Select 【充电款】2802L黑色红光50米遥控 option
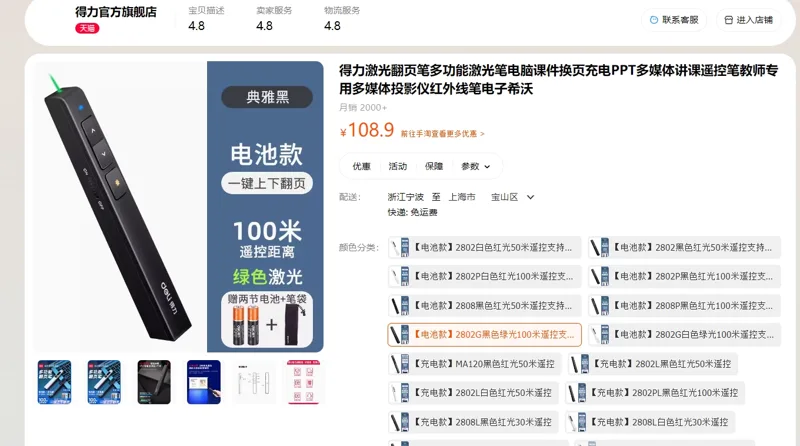 pos(653,364)
